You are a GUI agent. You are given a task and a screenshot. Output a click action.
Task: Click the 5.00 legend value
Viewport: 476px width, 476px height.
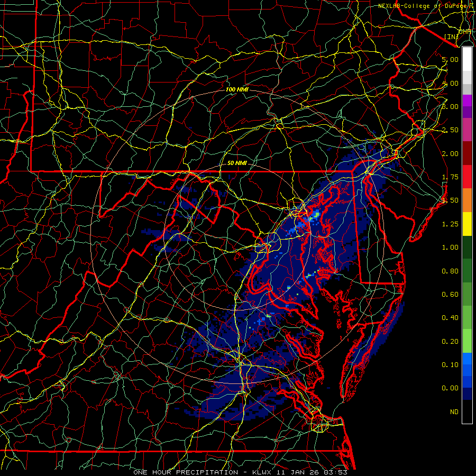pos(450,59)
